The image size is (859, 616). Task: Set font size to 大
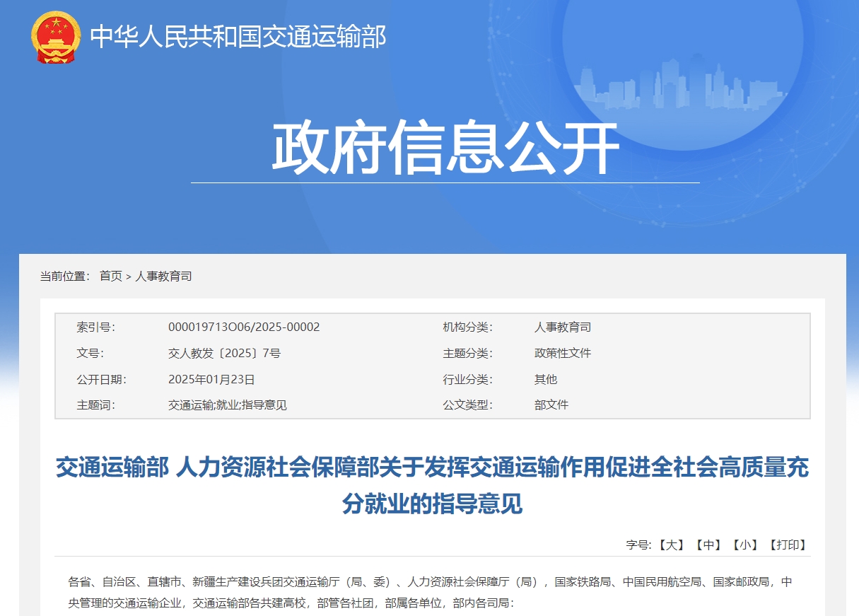[x=671, y=545]
